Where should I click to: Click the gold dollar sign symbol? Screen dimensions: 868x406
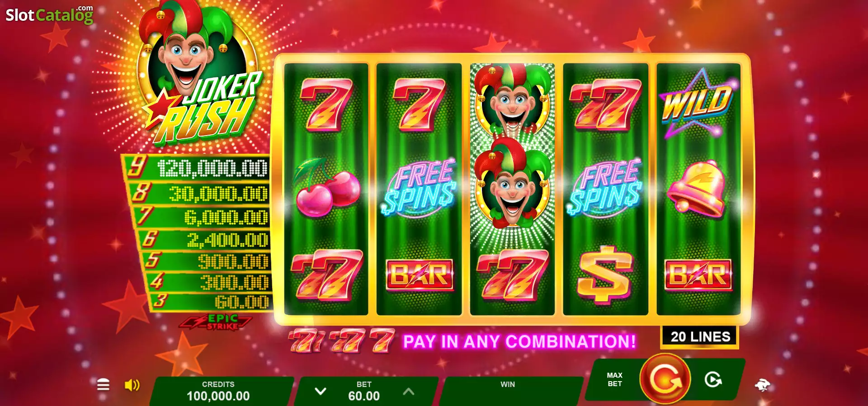click(605, 274)
